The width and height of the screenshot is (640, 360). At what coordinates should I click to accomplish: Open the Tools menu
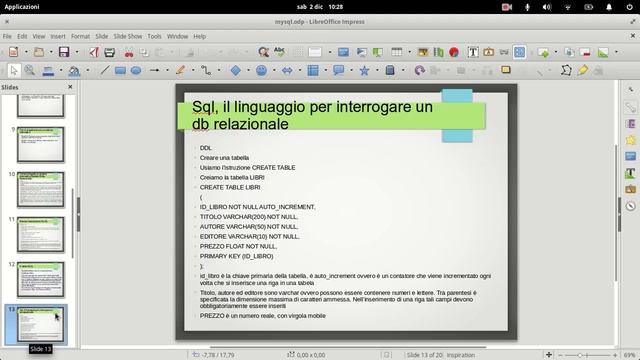tap(154, 36)
